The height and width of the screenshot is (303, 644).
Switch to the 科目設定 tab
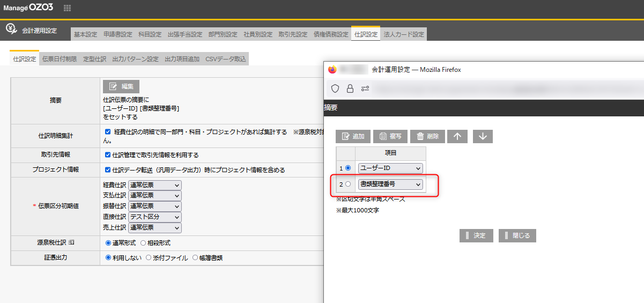click(x=150, y=34)
